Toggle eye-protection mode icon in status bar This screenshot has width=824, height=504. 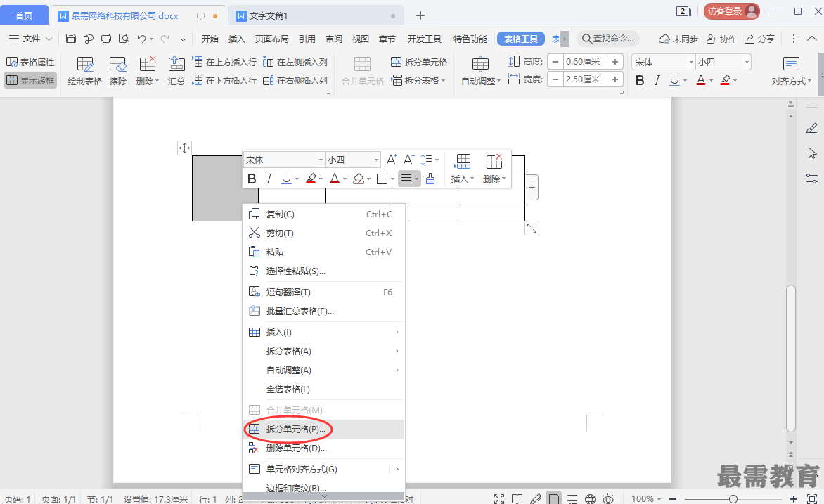tap(608, 498)
